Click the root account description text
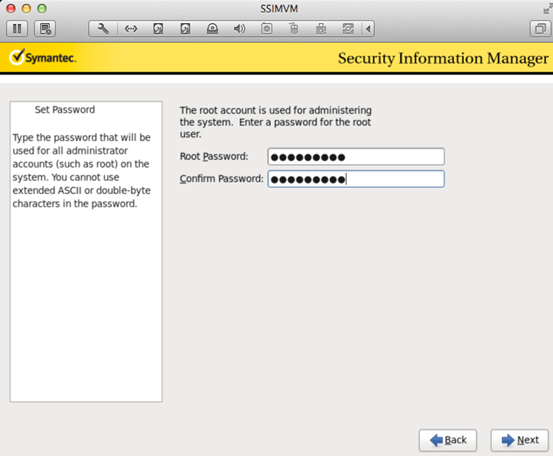The height and width of the screenshot is (456, 553). [x=276, y=122]
